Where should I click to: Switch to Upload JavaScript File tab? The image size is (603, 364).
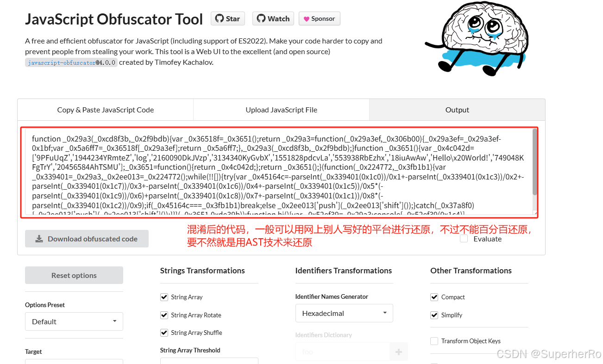[281, 110]
